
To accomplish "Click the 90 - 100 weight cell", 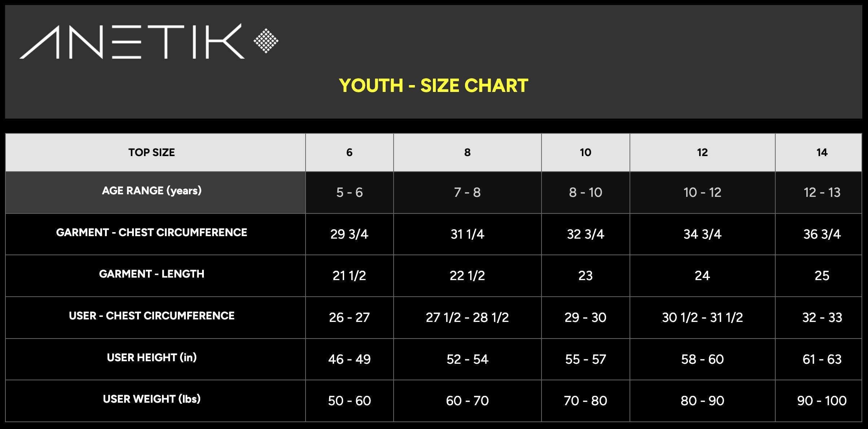I will point(819,401).
